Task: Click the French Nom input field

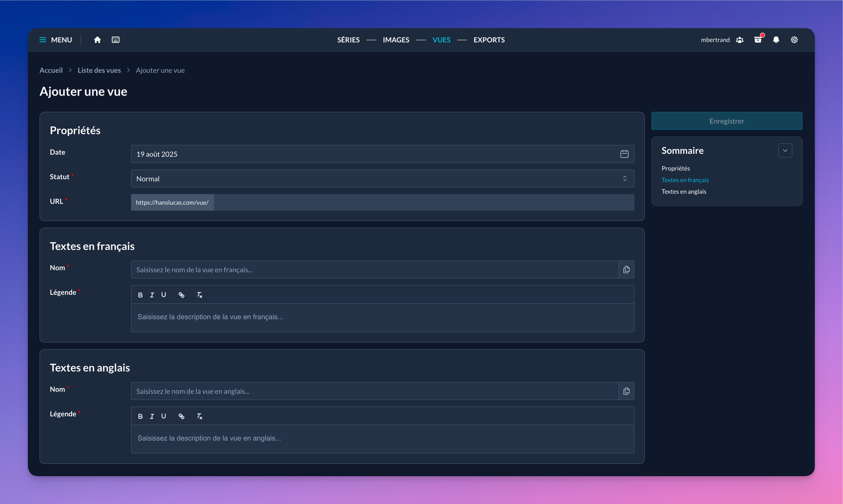Action: [374, 270]
